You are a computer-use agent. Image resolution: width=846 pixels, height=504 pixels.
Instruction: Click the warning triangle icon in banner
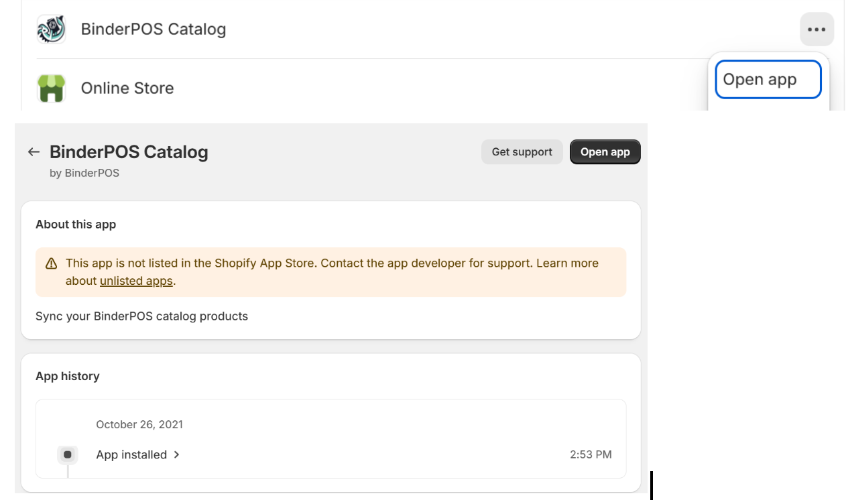51,263
